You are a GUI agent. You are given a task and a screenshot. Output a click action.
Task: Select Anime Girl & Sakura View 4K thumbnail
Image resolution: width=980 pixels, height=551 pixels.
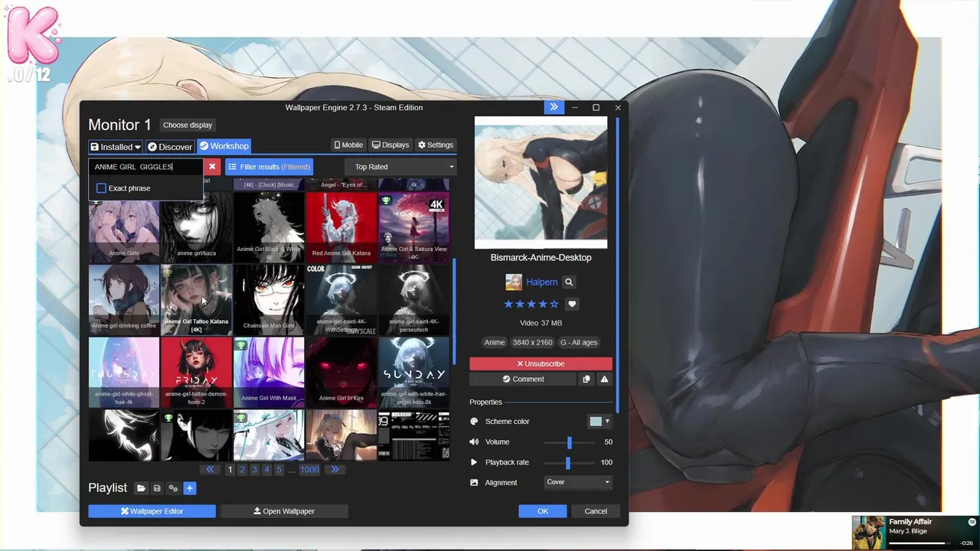coord(413,227)
